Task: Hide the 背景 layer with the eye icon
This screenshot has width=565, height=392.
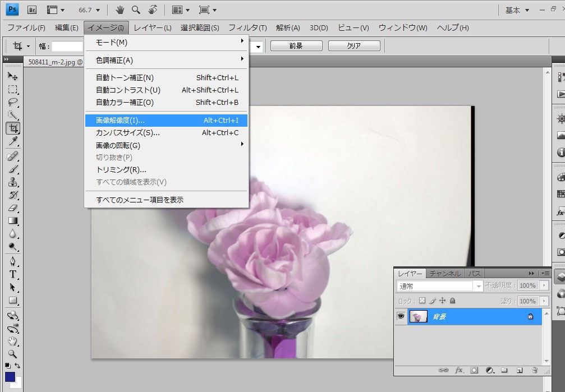Action: pyautogui.click(x=401, y=317)
